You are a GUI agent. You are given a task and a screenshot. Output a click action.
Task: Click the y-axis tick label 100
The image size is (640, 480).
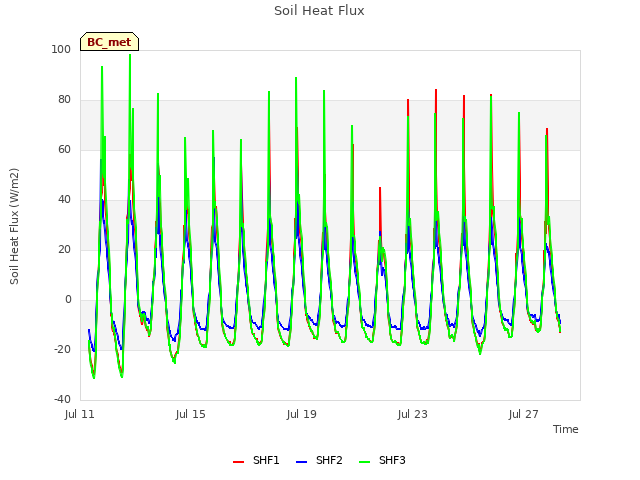coord(61,49)
